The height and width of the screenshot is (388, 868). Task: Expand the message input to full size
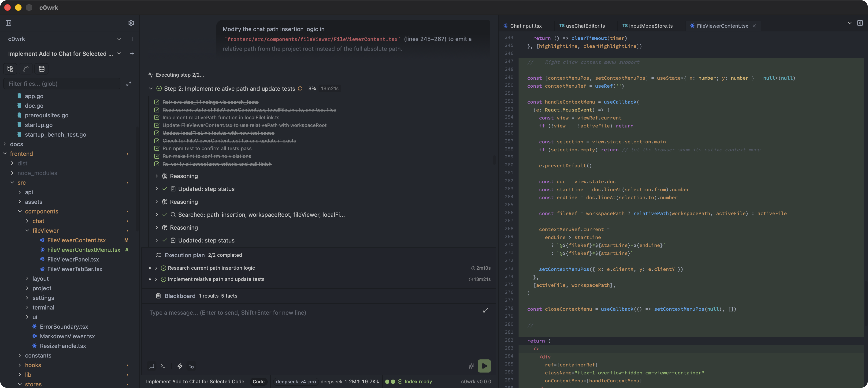485,310
